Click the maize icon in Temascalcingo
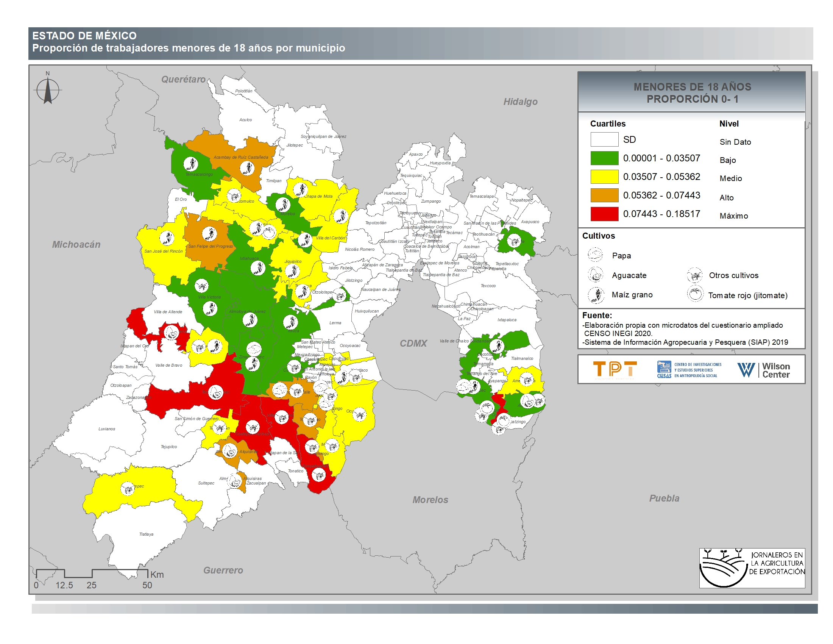This screenshot has width=833, height=644. 190,164
